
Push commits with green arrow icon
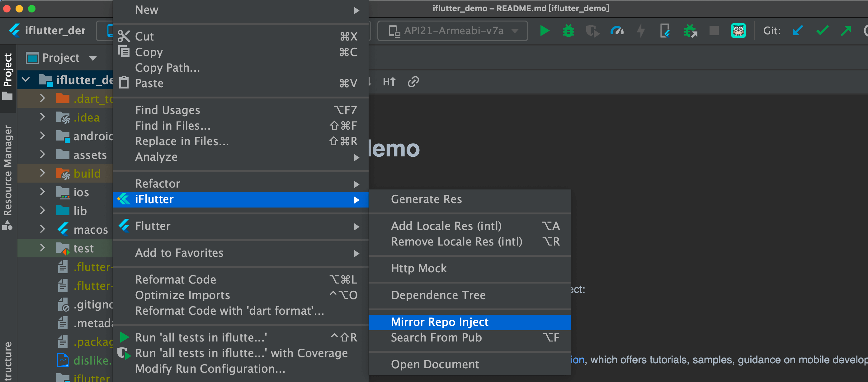846,31
